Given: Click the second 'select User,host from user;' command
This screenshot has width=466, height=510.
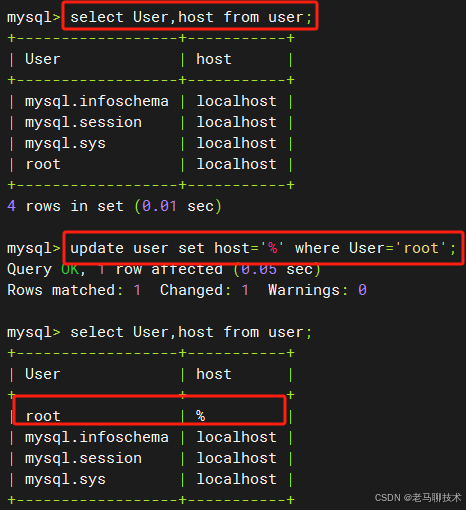Looking at the screenshot, I should coord(191,332).
